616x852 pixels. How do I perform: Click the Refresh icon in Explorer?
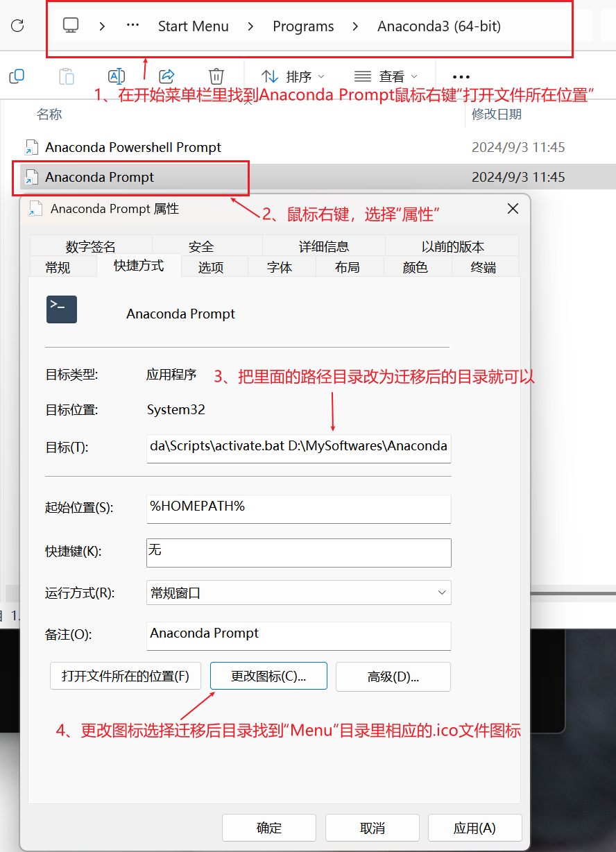[17, 26]
